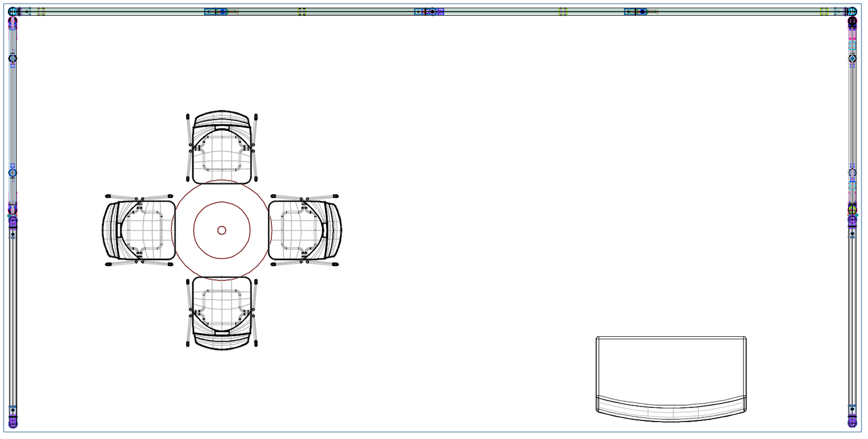Click the small center circle of the table
Viewport: 868px width, 439px height.
point(222,230)
